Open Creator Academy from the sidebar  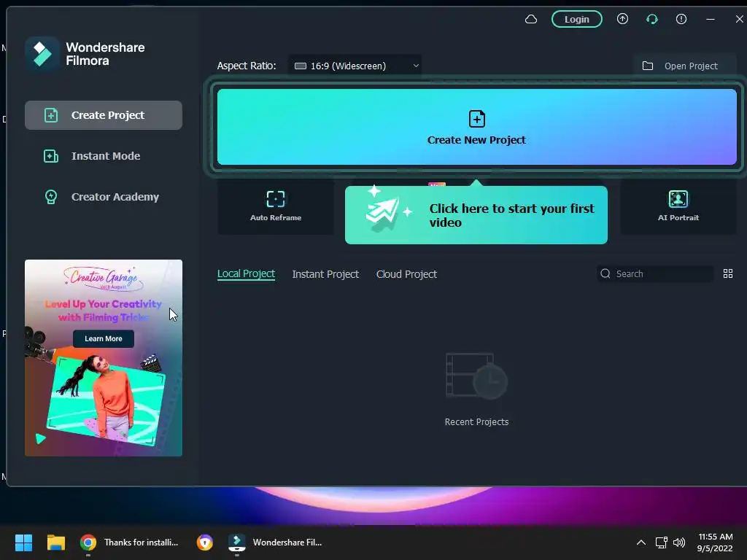point(104,197)
